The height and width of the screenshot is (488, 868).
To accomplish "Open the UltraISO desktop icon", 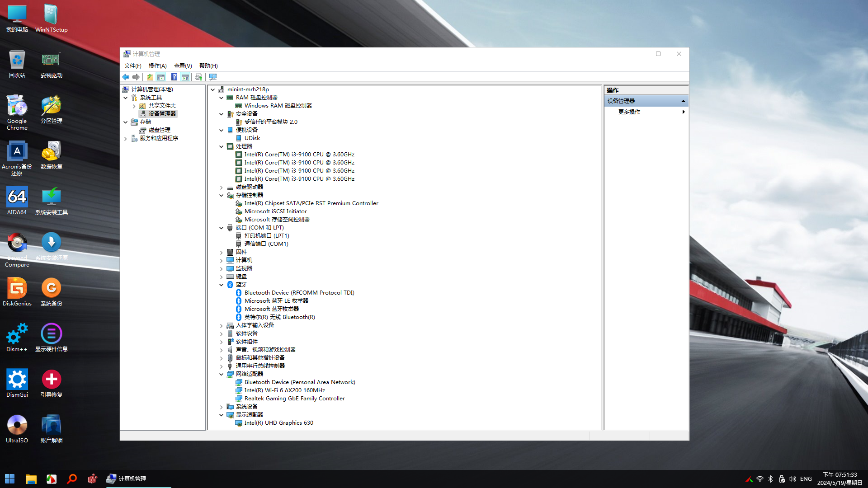I will tap(17, 429).
